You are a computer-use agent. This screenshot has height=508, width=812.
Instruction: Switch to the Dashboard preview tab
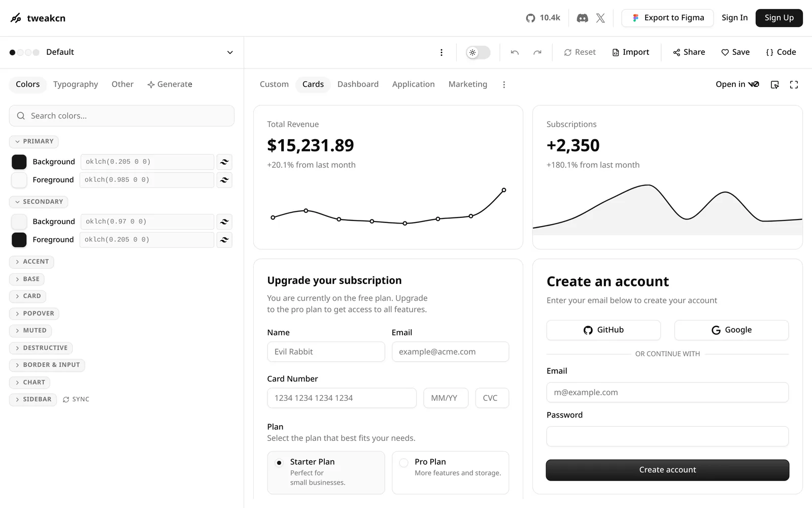click(358, 84)
